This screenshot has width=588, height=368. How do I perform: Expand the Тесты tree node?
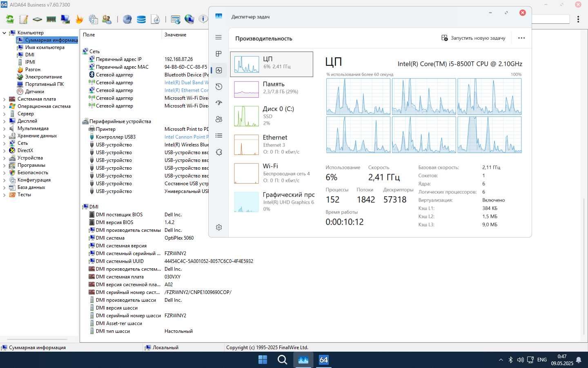point(4,195)
